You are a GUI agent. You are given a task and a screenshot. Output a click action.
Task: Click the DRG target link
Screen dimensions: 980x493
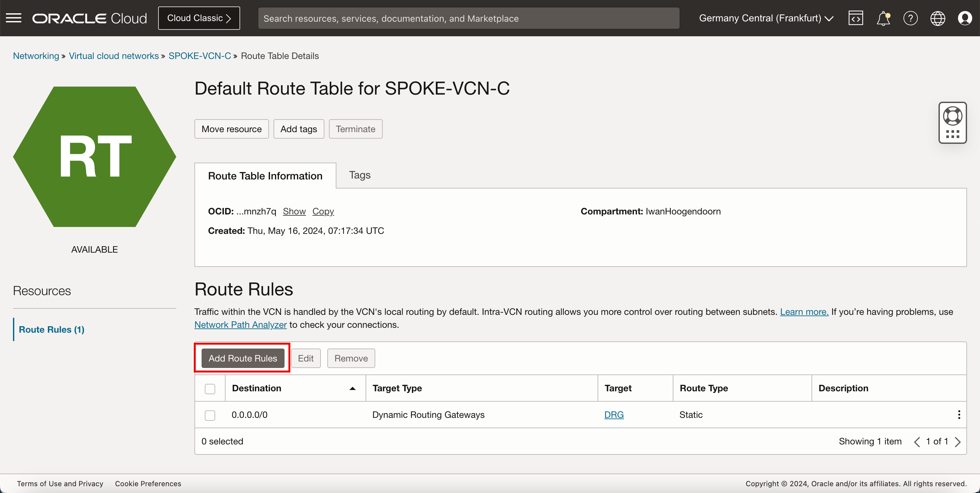(x=614, y=414)
